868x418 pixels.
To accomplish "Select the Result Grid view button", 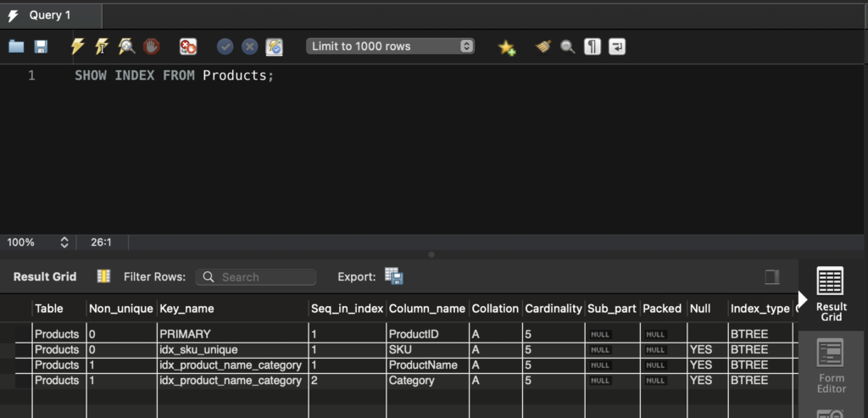I will pos(831,293).
